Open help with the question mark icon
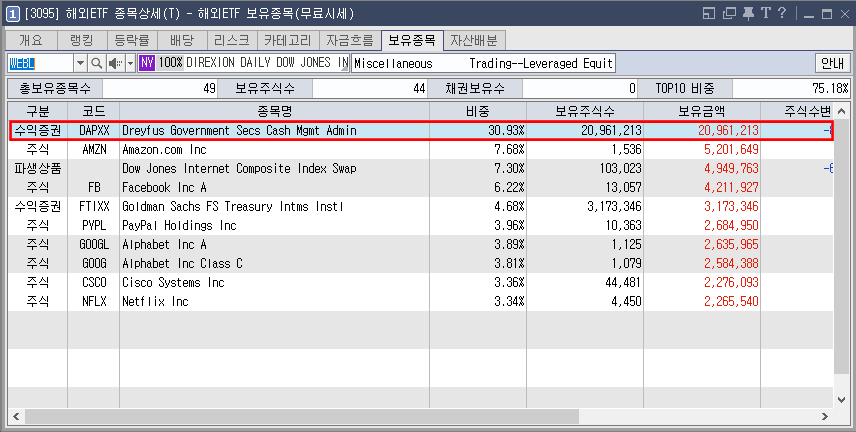This screenshot has width=856, height=432. pyautogui.click(x=782, y=13)
